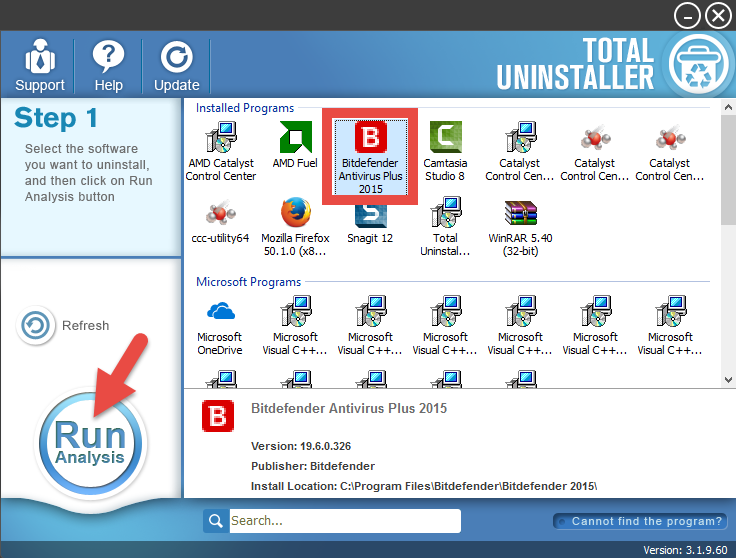Click the Search input field
The width and height of the screenshot is (736, 558).
[x=345, y=521]
